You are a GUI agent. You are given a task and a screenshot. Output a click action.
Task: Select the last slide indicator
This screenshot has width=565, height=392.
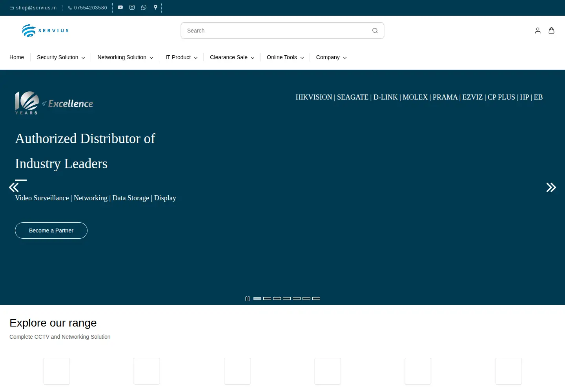point(316,299)
